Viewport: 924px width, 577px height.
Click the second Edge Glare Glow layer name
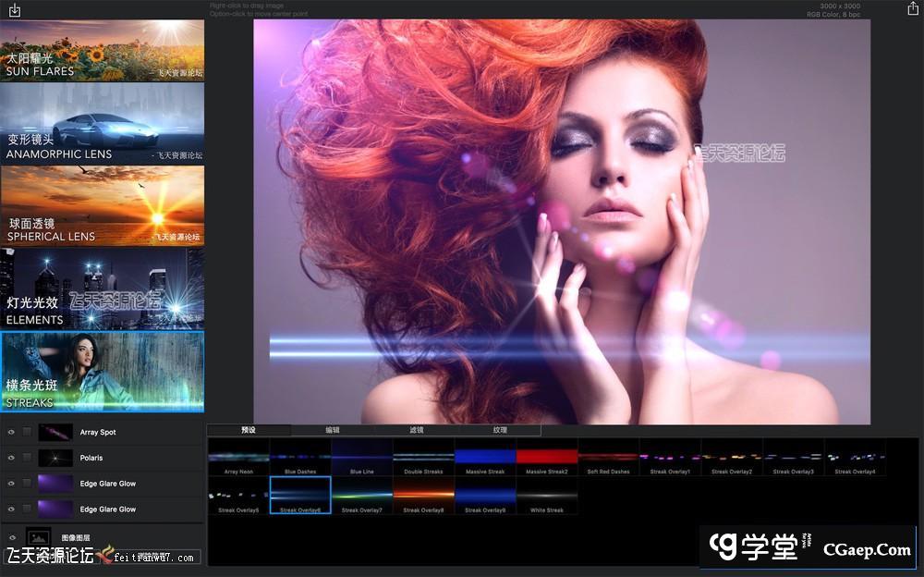point(108,509)
